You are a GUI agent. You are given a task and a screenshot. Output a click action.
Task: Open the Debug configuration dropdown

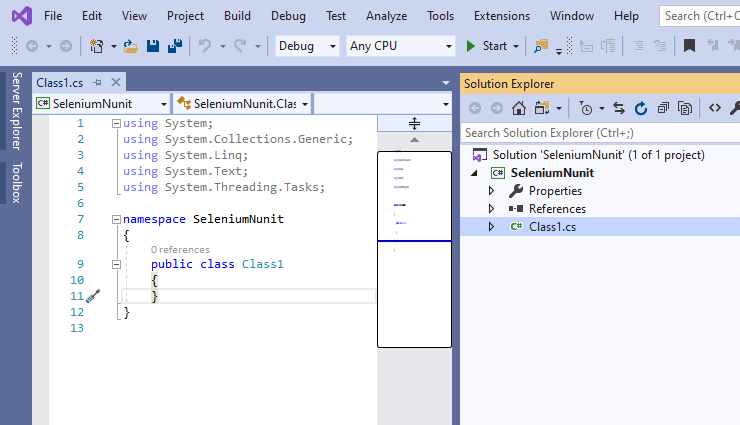click(307, 46)
